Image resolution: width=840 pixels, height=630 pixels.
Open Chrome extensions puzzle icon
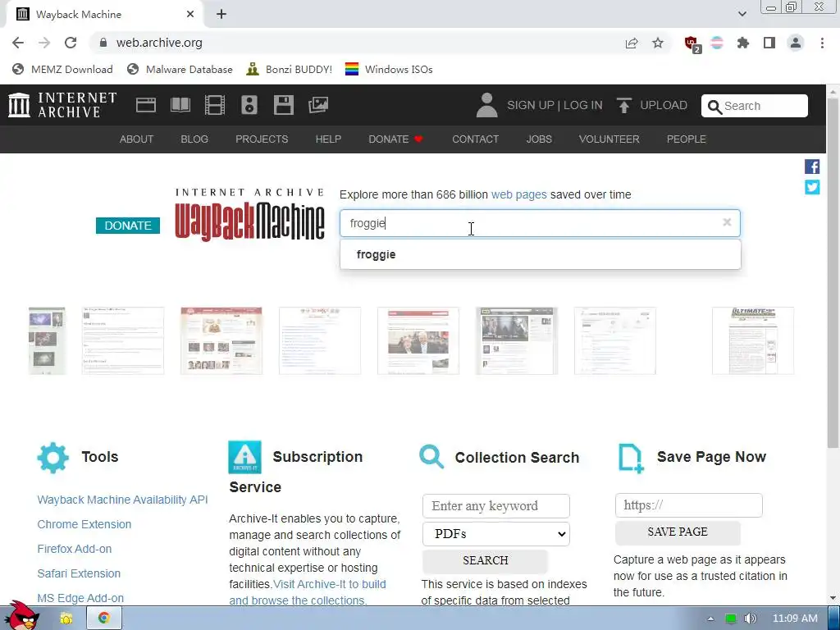(x=743, y=43)
